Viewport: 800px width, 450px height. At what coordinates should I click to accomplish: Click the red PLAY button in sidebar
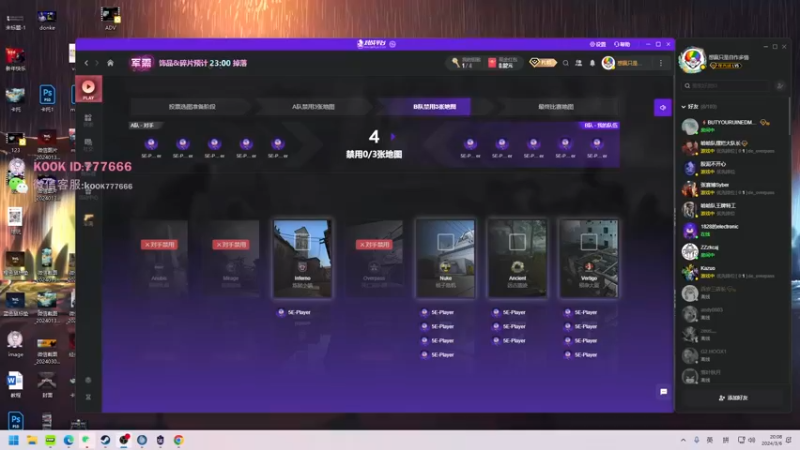tap(88, 89)
